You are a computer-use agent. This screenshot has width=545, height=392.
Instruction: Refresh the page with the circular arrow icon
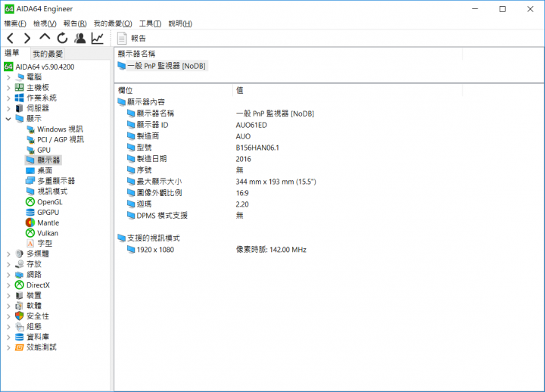(x=62, y=39)
